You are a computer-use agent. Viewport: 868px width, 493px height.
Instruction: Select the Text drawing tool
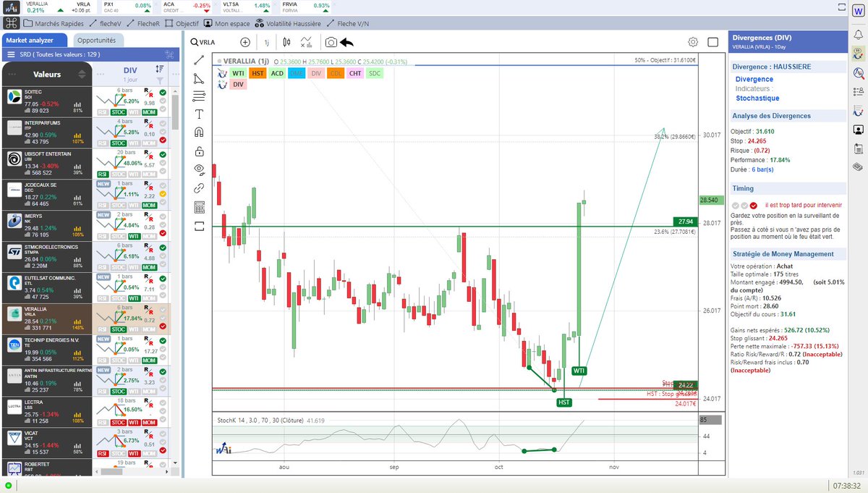(x=200, y=114)
